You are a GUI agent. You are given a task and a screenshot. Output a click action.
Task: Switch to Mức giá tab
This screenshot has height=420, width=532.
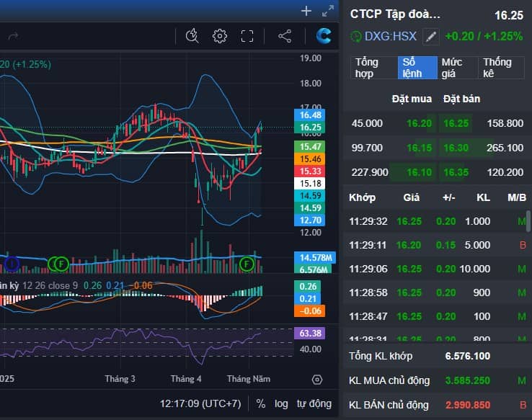pyautogui.click(x=457, y=68)
